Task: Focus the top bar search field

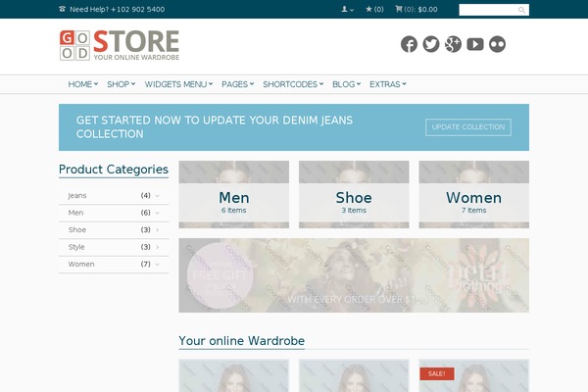Action: click(494, 10)
